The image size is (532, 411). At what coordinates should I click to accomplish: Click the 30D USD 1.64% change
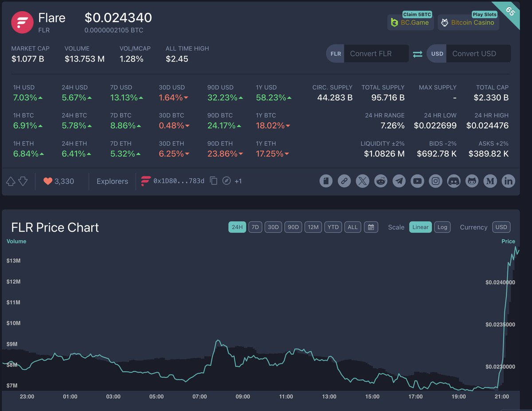(x=174, y=97)
